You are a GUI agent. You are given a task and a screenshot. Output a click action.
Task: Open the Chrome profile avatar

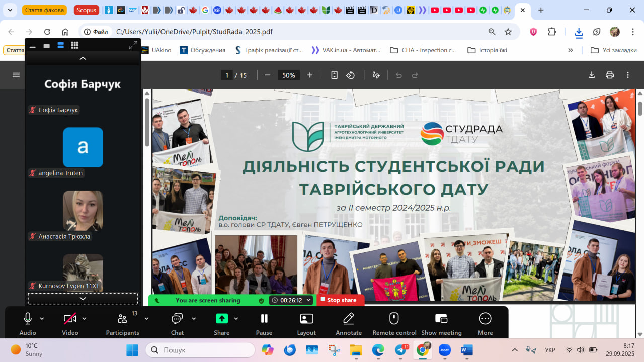tap(615, 32)
